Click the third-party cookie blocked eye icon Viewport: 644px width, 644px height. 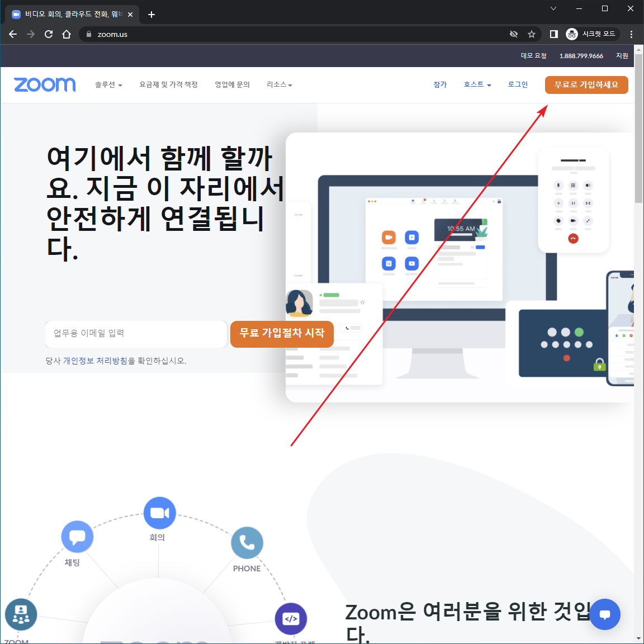(x=513, y=34)
